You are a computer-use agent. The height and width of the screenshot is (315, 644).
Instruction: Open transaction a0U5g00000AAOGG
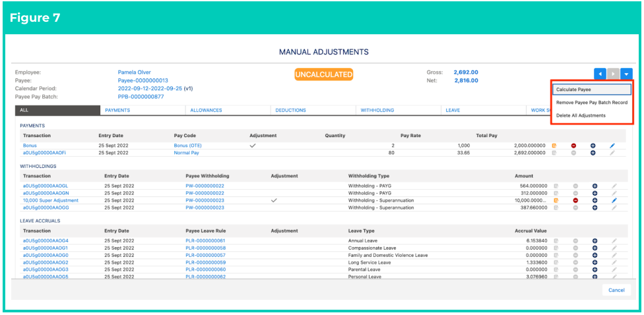click(x=46, y=208)
